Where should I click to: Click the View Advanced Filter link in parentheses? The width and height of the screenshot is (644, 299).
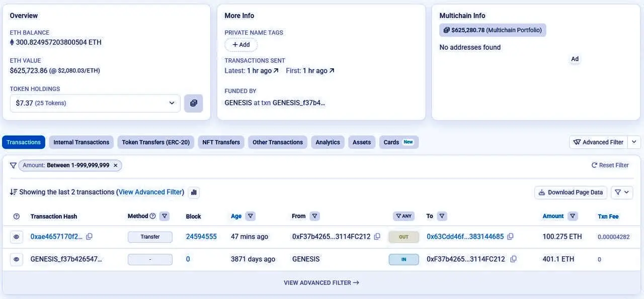(150, 192)
